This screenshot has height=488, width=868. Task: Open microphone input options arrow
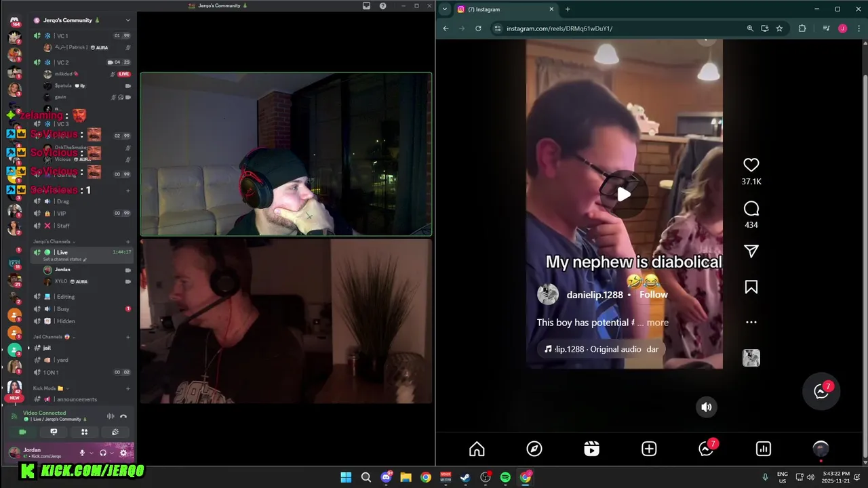pos(91,453)
